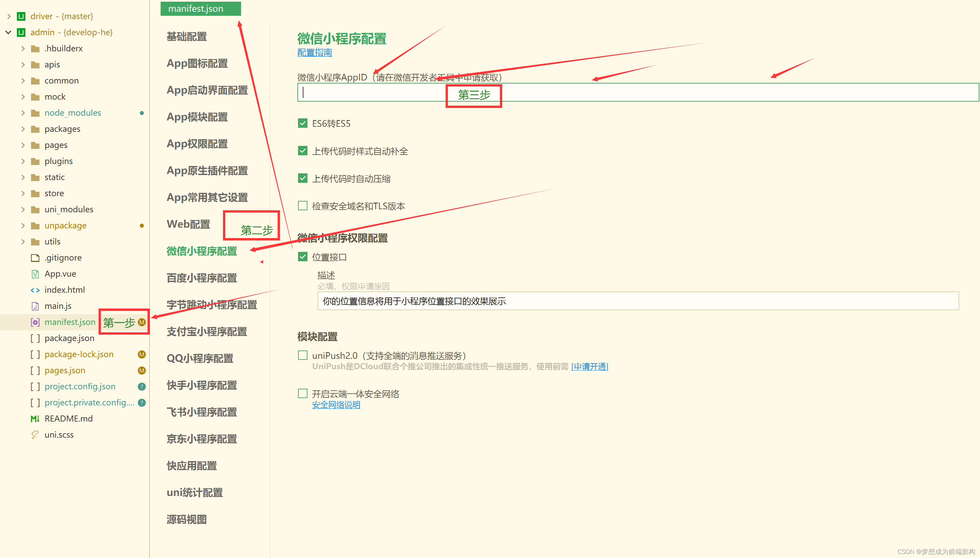Collapse the admin project tree
The height and width of the screenshot is (558, 980).
(x=8, y=33)
